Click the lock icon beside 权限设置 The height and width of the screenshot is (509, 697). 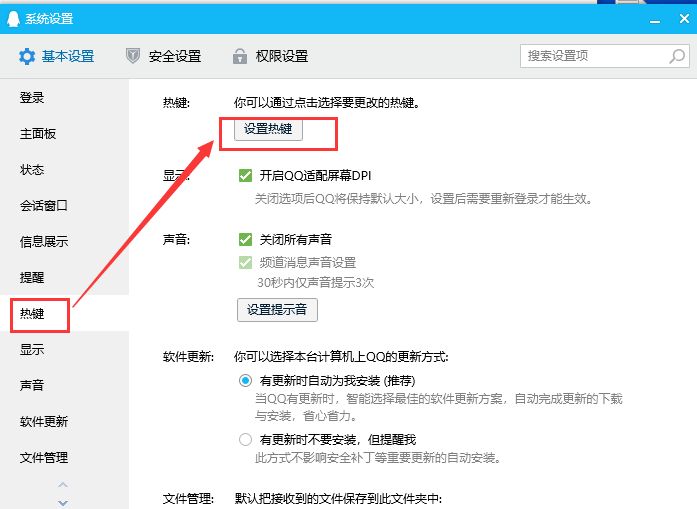(x=240, y=56)
